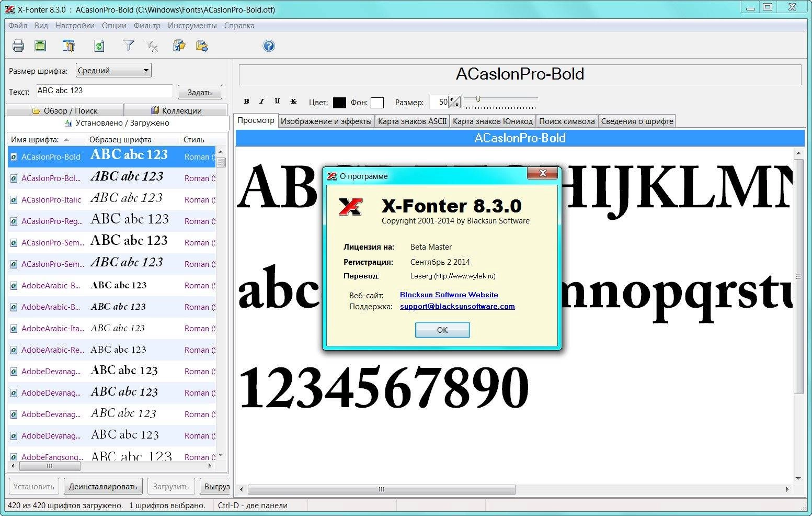Open the Фильтр menu

[x=147, y=25]
